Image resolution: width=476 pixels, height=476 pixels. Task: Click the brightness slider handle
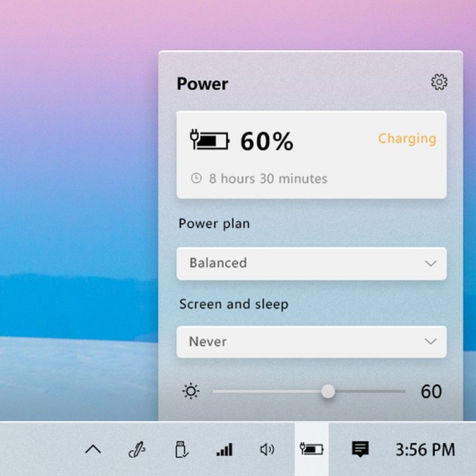328,391
